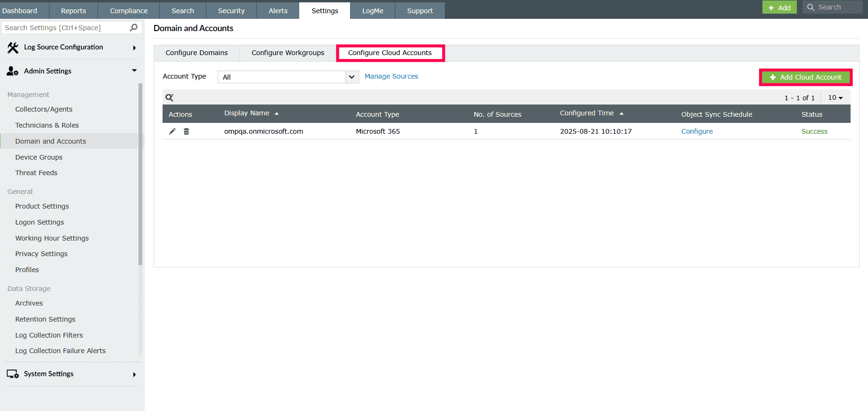The width and height of the screenshot is (868, 411).
Task: Open the Account Type dropdown
Action: (x=288, y=77)
